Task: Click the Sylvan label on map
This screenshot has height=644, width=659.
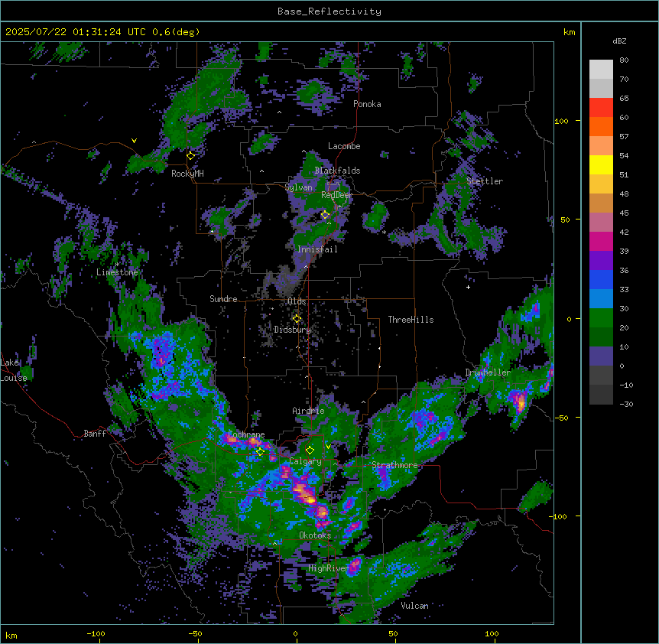Action: [298, 187]
